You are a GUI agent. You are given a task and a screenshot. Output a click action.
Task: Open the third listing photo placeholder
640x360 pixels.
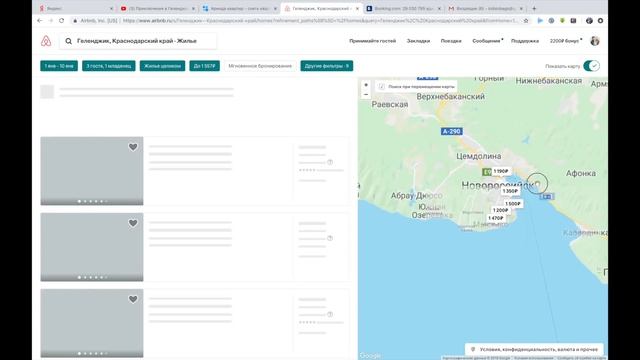click(92, 323)
